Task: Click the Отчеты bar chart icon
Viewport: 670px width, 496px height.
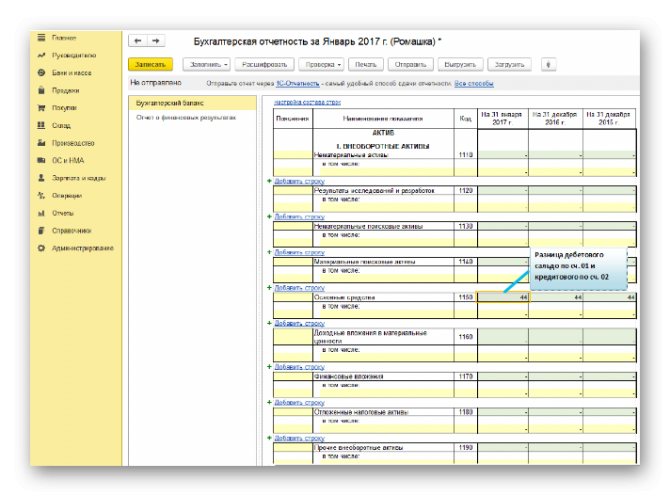Action: coord(41,213)
